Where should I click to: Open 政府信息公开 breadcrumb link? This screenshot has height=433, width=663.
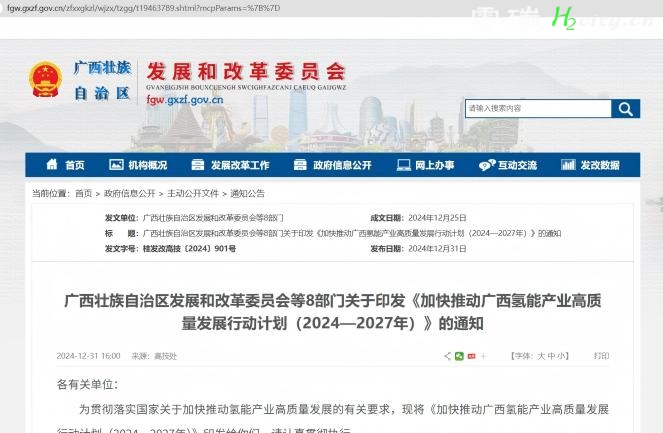(130, 194)
